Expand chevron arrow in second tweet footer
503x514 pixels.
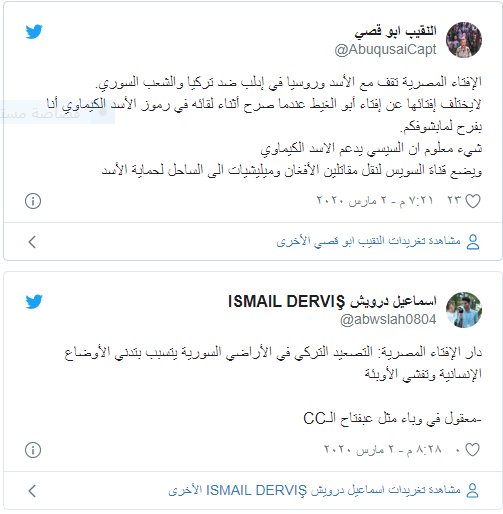point(32,491)
